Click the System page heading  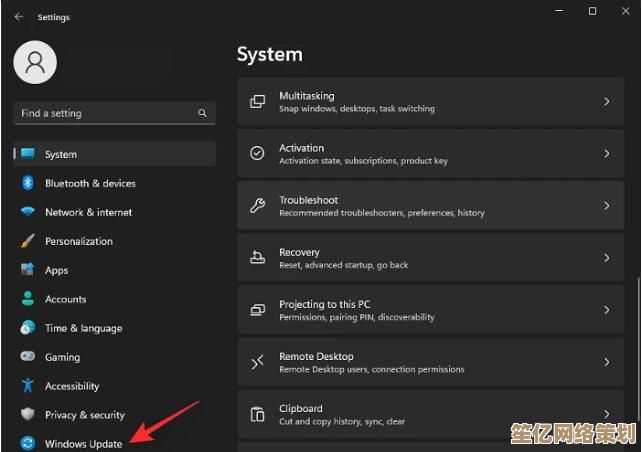270,54
